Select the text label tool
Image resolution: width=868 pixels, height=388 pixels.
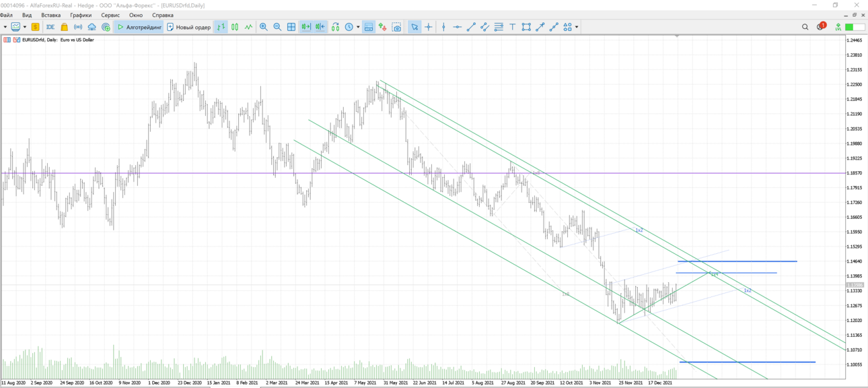pyautogui.click(x=512, y=27)
